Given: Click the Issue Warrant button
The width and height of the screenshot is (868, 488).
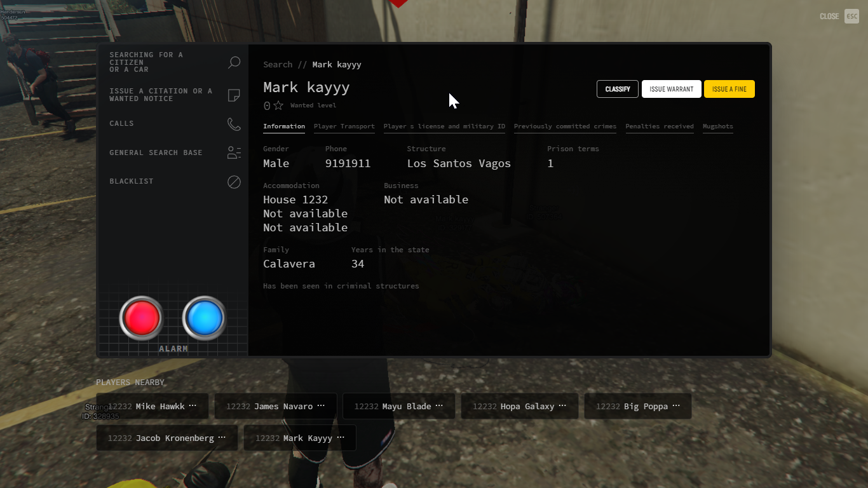Looking at the screenshot, I should (672, 89).
